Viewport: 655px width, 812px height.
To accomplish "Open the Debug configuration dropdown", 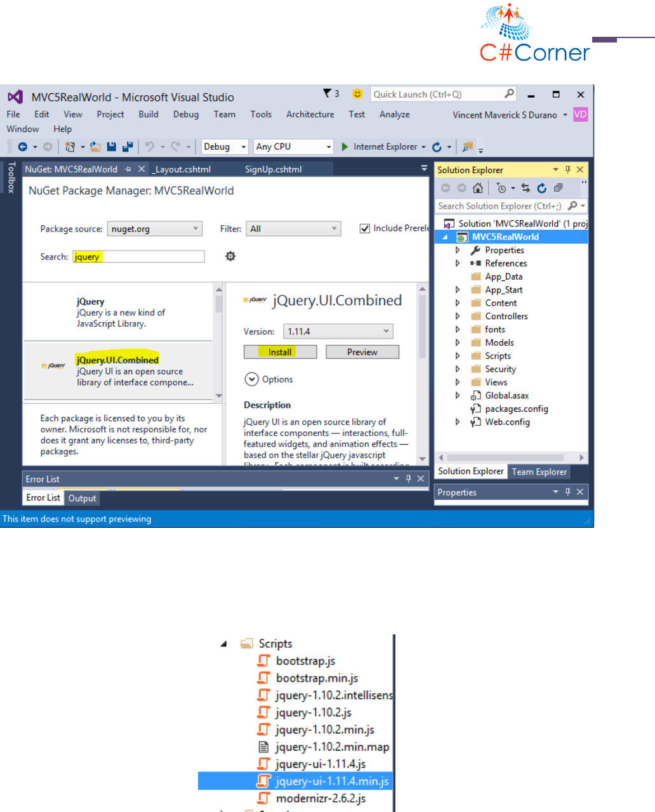I will (x=225, y=147).
